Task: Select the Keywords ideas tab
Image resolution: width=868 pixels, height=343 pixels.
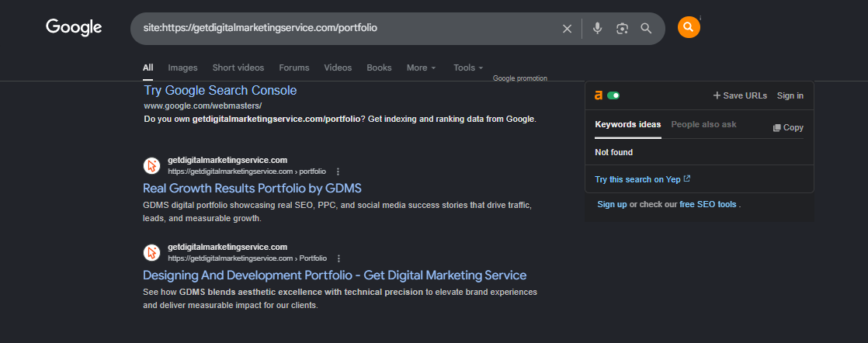Action: pos(628,124)
